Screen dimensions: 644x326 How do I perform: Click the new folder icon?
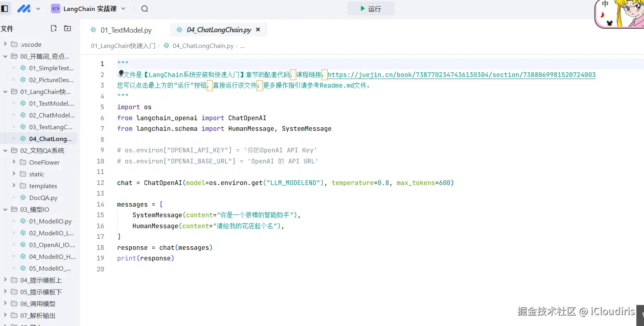click(x=68, y=28)
